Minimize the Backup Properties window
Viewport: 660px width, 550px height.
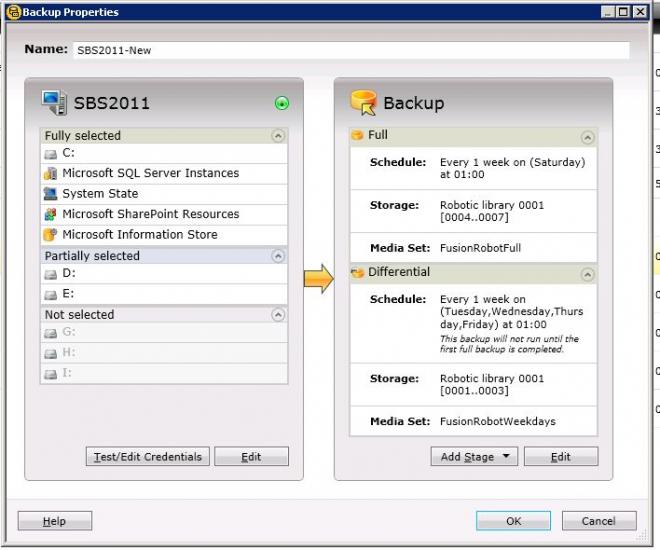(607, 12)
